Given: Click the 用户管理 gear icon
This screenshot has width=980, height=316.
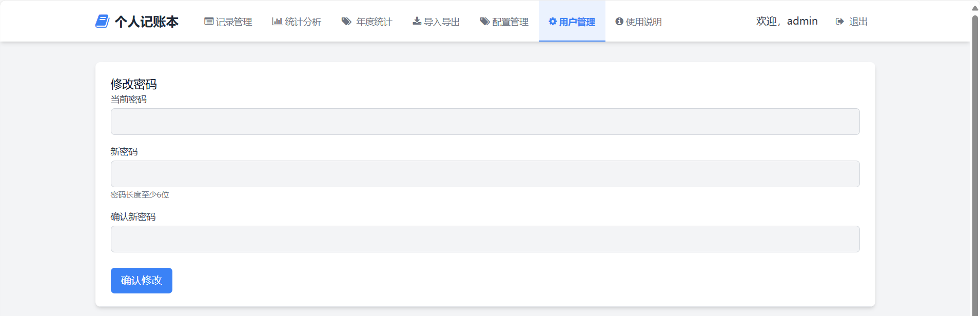Looking at the screenshot, I should point(553,22).
